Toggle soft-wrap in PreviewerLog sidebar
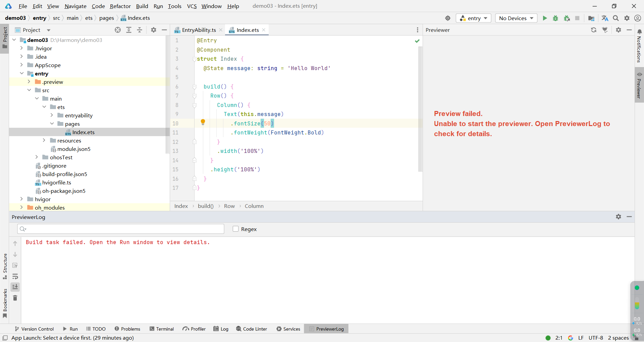 click(x=15, y=276)
